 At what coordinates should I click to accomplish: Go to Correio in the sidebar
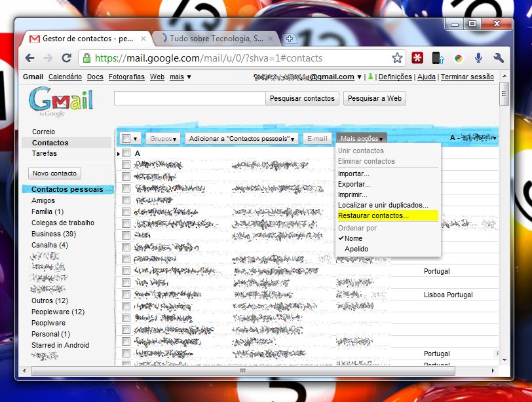coord(43,132)
